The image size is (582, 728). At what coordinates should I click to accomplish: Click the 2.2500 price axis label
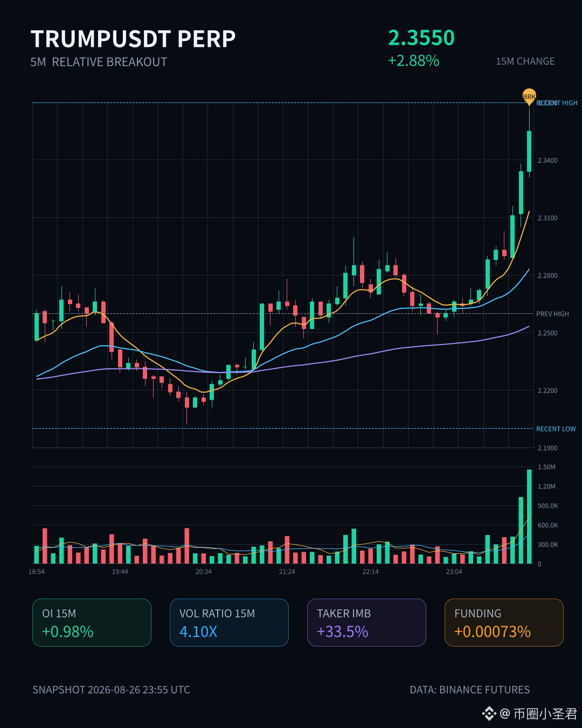click(x=548, y=333)
